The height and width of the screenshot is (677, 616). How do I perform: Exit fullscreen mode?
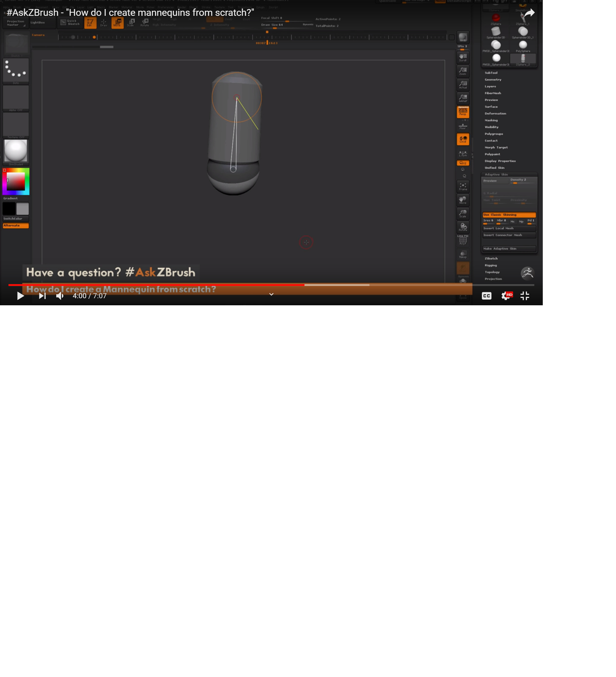coord(525,296)
